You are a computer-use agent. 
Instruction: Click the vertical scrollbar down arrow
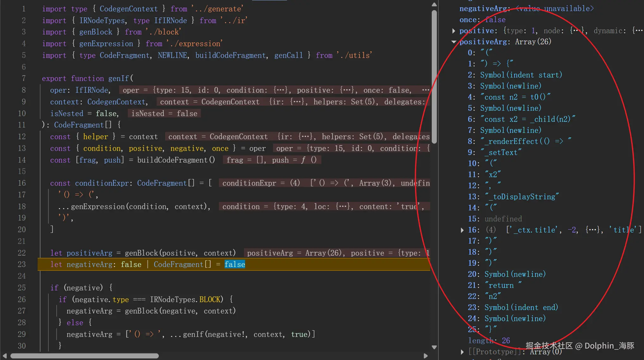pyautogui.click(x=434, y=347)
